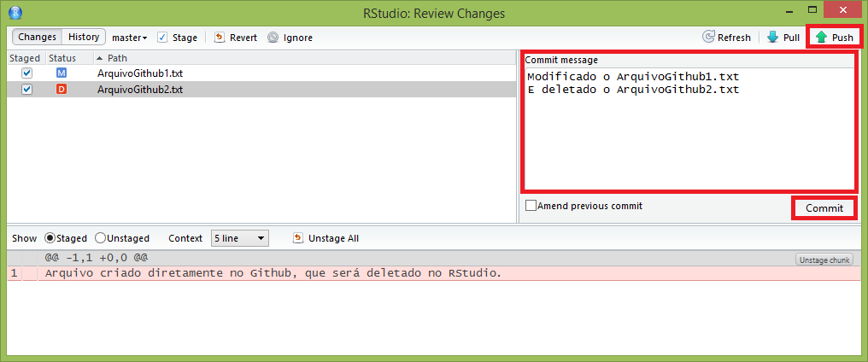Switch to the Changes tab

coord(37,37)
